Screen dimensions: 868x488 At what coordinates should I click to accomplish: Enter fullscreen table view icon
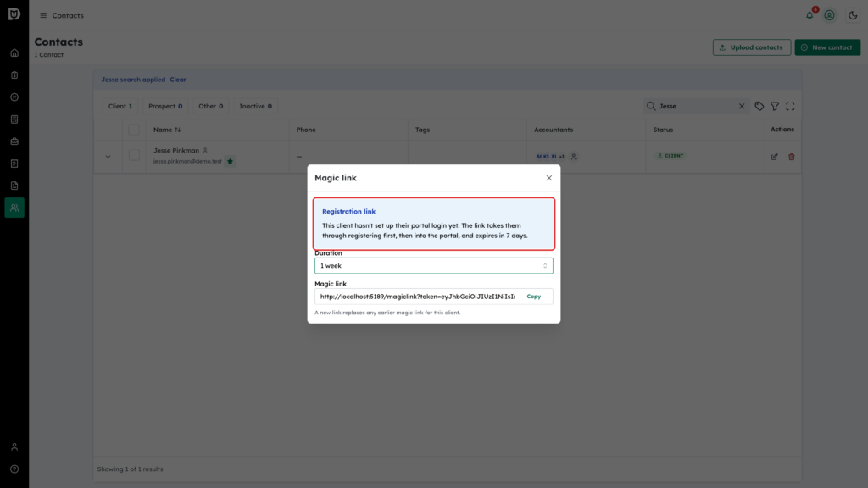790,106
